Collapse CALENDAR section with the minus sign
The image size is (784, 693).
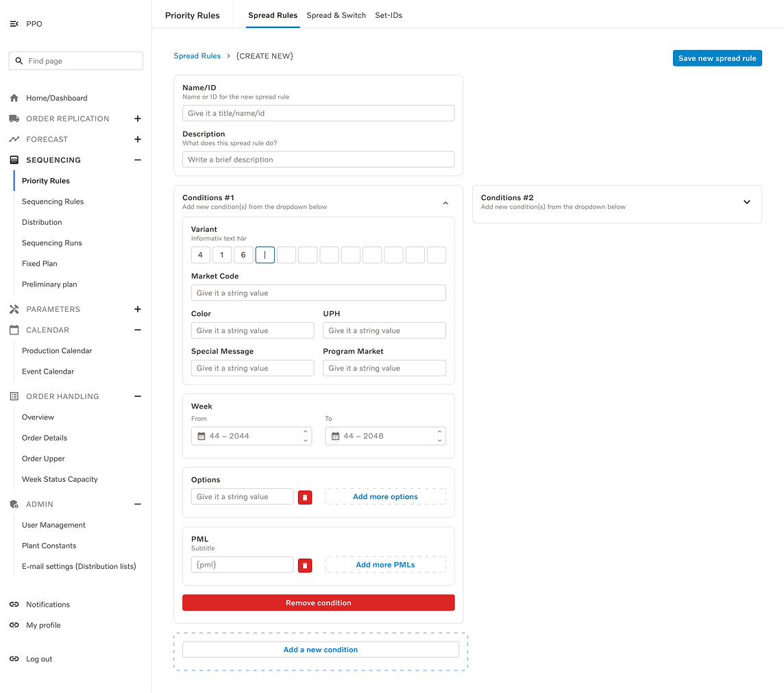[x=138, y=330]
